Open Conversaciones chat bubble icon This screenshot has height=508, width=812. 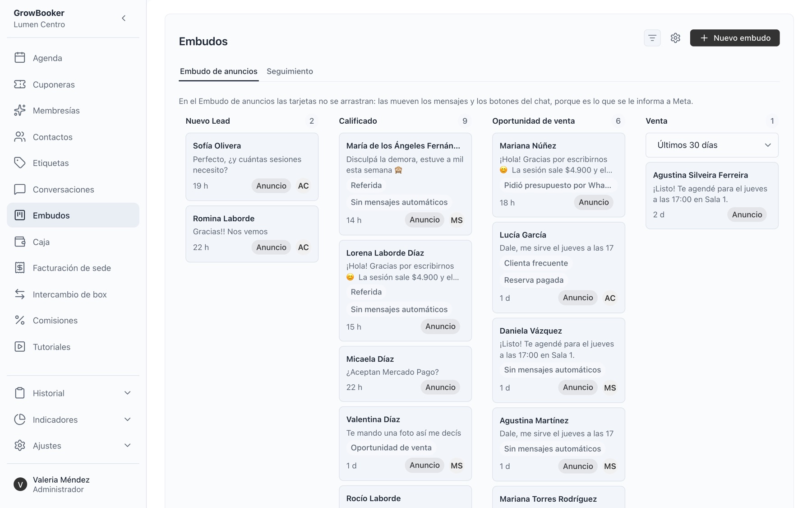(x=20, y=189)
